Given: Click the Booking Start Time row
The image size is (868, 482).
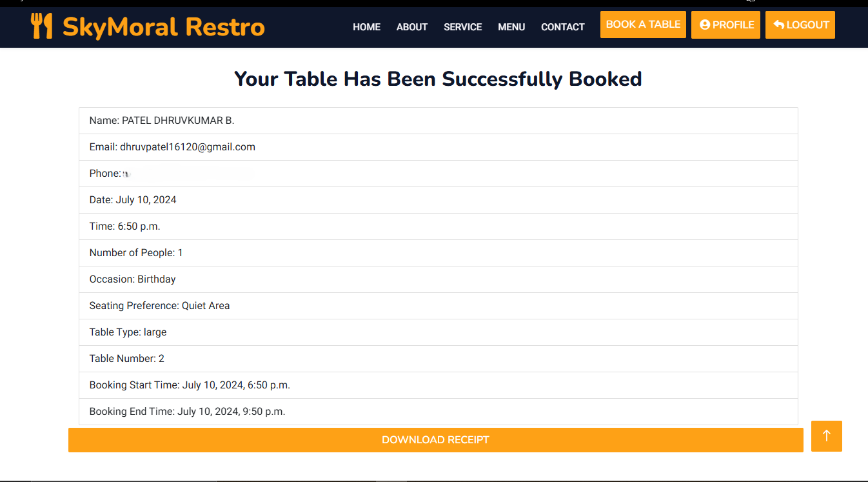Looking at the screenshot, I should [x=439, y=385].
